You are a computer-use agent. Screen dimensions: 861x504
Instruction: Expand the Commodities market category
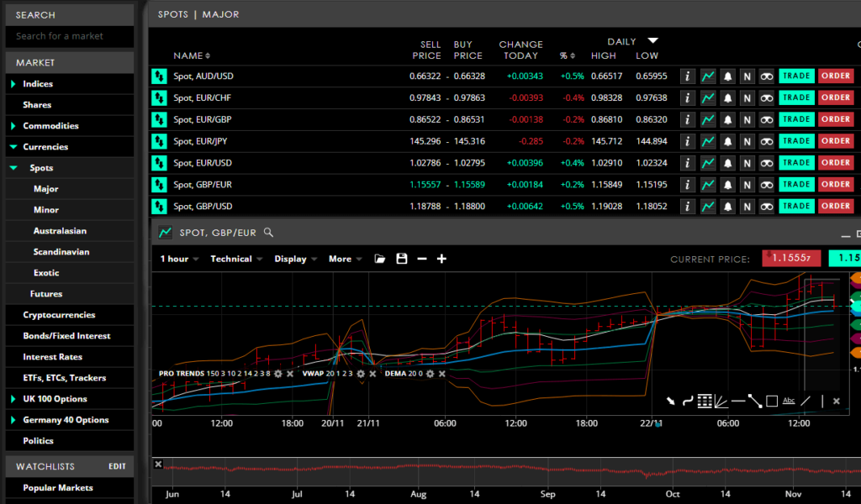click(x=13, y=126)
